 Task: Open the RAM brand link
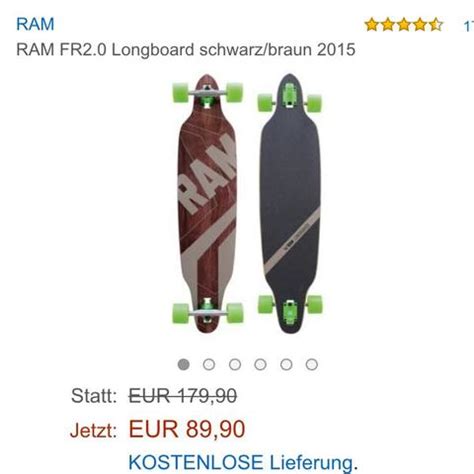pos(35,24)
